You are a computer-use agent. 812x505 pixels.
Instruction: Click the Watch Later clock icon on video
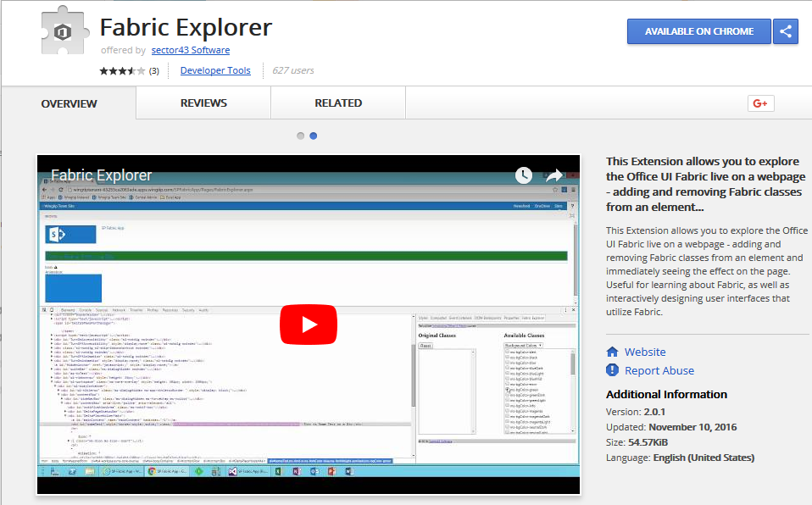point(524,175)
